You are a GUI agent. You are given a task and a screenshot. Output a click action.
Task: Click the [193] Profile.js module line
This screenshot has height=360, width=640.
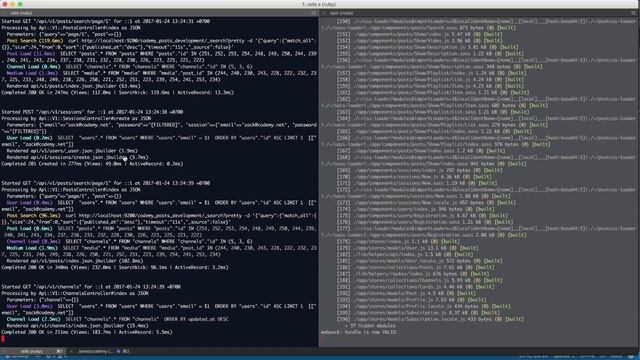tap(411, 300)
